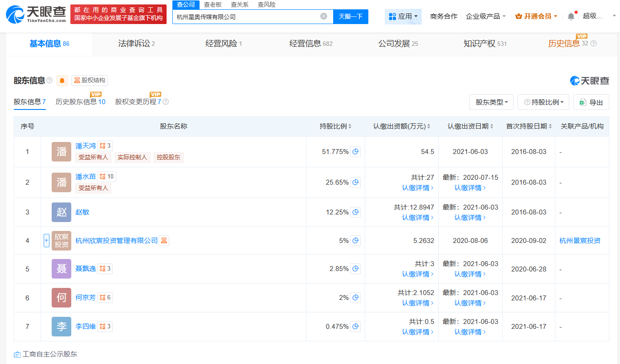Open the pie chart icon for 李四维's 0.475%
This screenshot has height=364, width=620.
tap(355, 326)
